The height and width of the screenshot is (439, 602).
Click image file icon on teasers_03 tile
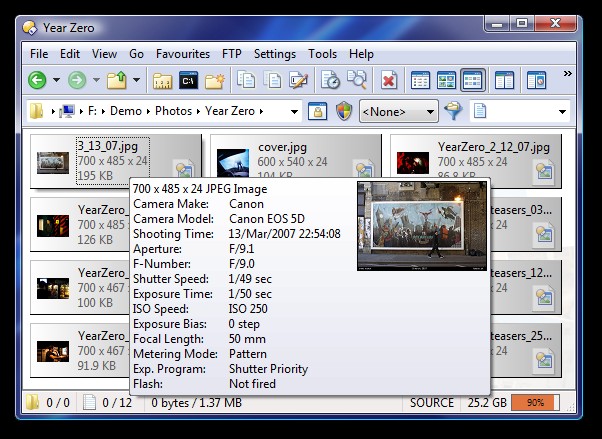point(544,235)
